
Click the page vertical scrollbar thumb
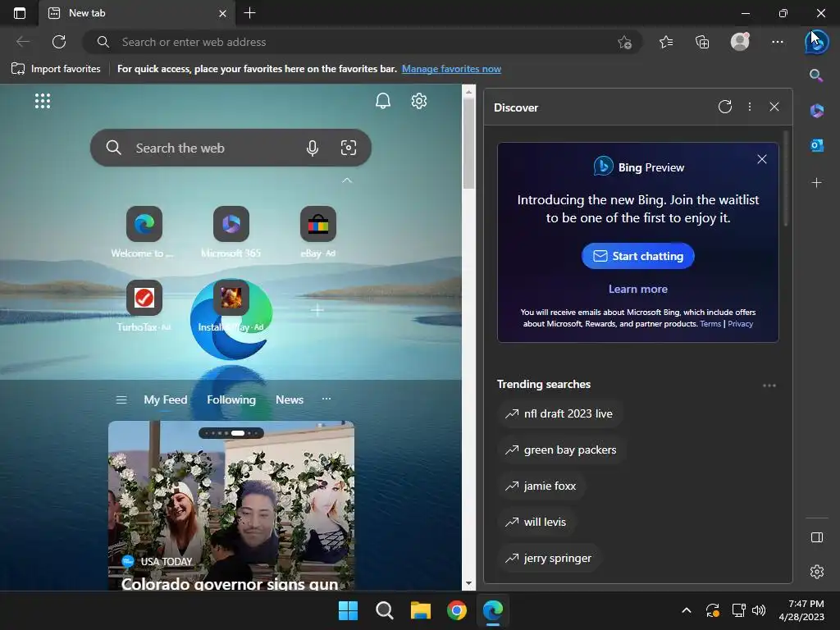[468, 144]
